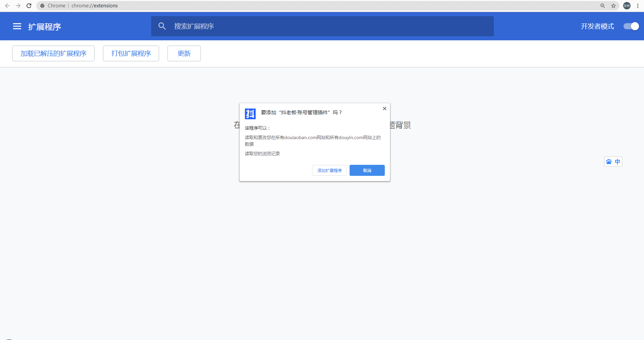Screen dimensions: 644x340
Task: Click the 更新 button
Action: (x=184, y=53)
